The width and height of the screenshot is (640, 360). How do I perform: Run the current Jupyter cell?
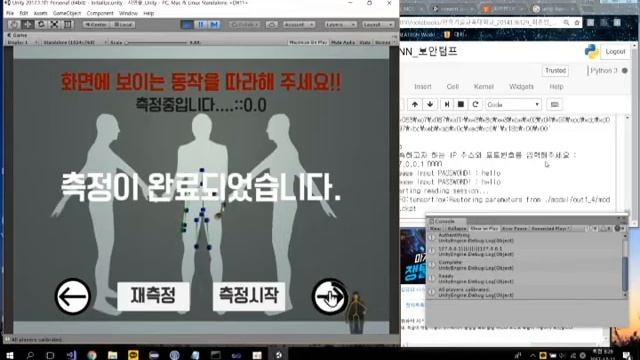pyautogui.click(x=447, y=105)
